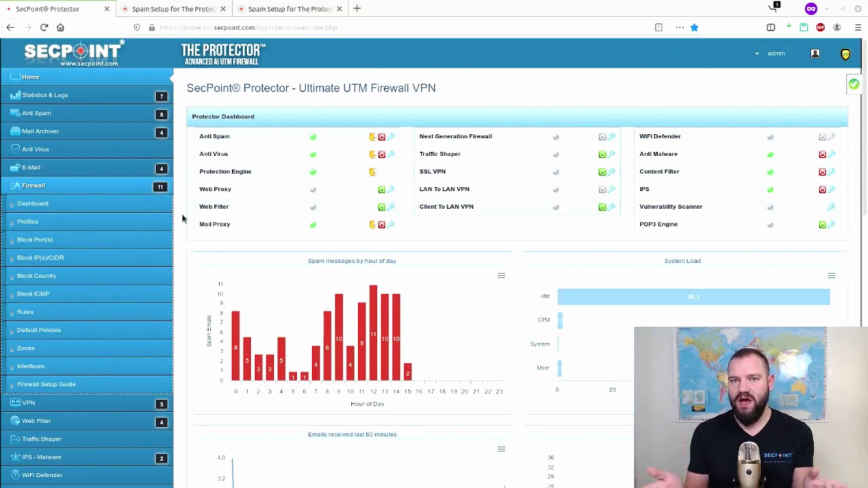This screenshot has height=488, width=868.
Task: Start Web Filter with green power icon
Action: [382, 207]
